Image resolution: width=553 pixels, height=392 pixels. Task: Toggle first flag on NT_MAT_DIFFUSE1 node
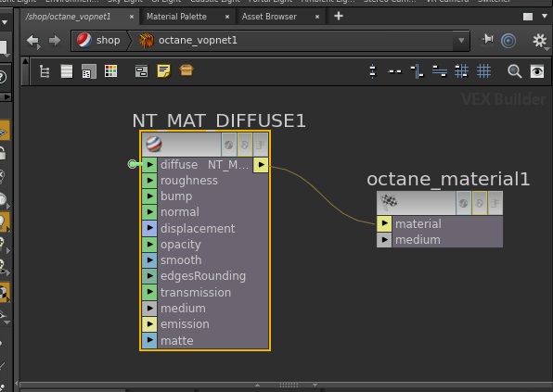coord(229,145)
